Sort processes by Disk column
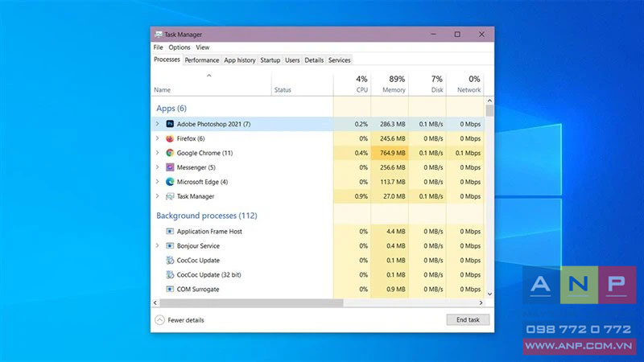This screenshot has width=644, height=362. tap(427, 84)
